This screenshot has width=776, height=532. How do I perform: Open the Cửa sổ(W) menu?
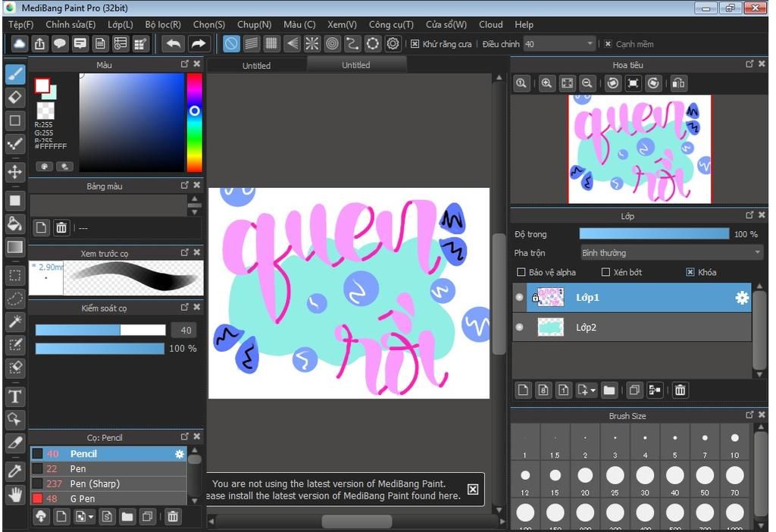pos(446,25)
